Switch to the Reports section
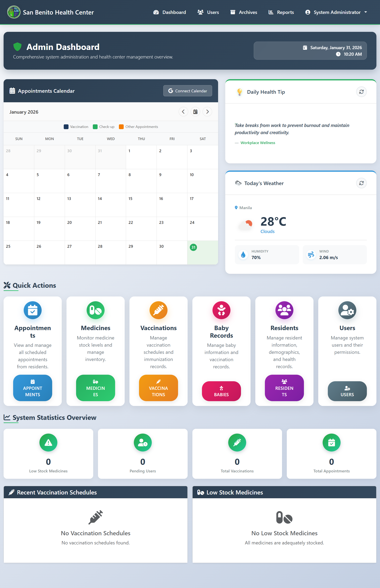Image resolution: width=380 pixels, height=588 pixels. (x=281, y=12)
